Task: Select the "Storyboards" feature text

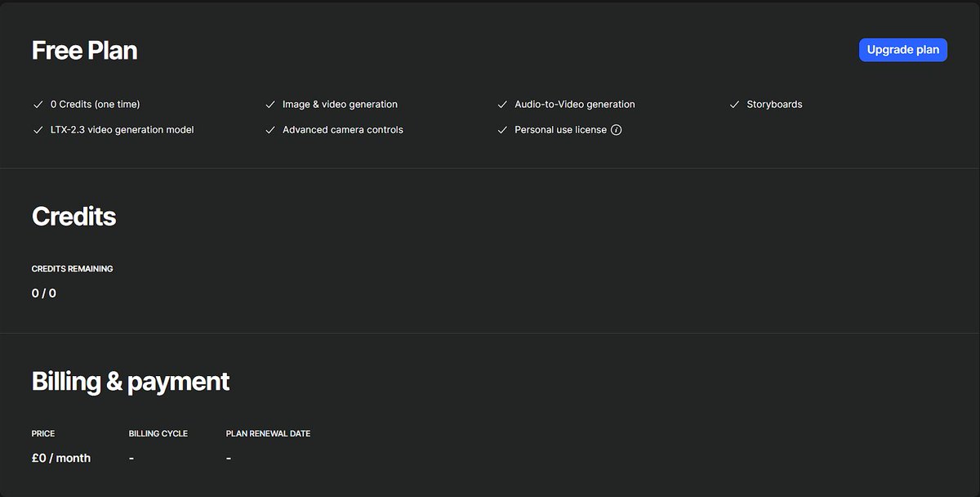Action: [774, 105]
